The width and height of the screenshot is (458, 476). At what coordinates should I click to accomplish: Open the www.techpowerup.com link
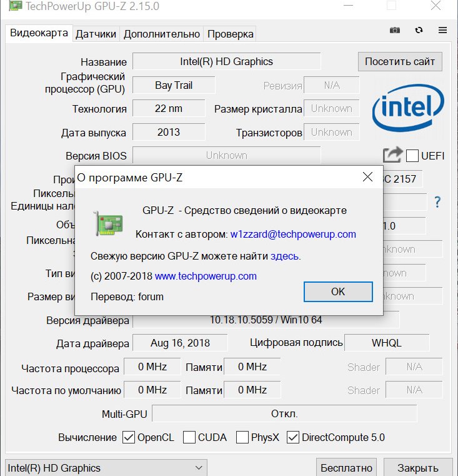pos(206,276)
